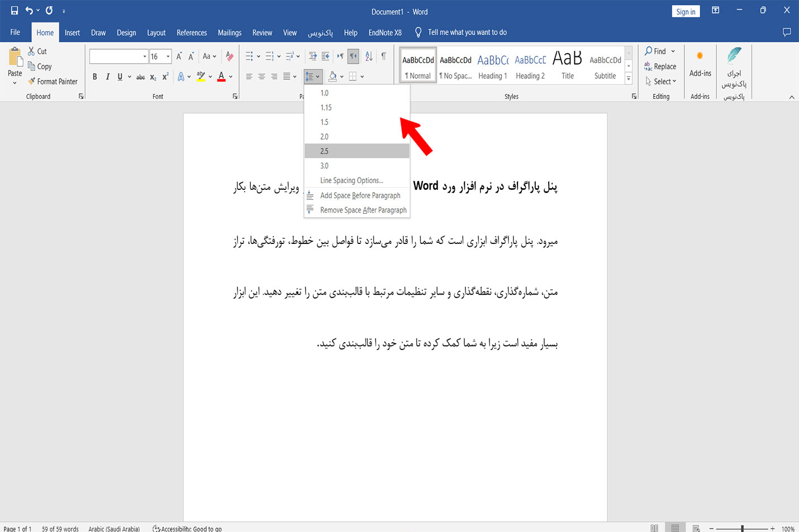Open the Insert ribbon tab
Image resolution: width=799 pixels, height=532 pixels.
point(72,33)
